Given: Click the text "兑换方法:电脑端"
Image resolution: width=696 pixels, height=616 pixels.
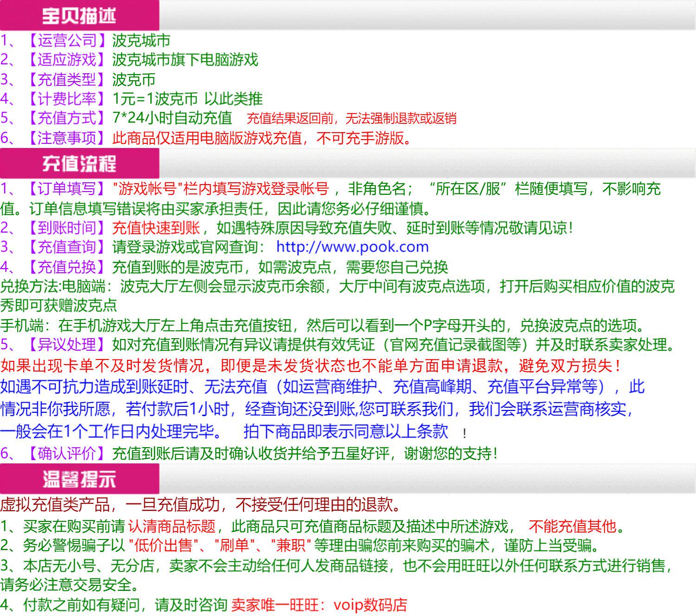Looking at the screenshot, I should (53, 287).
